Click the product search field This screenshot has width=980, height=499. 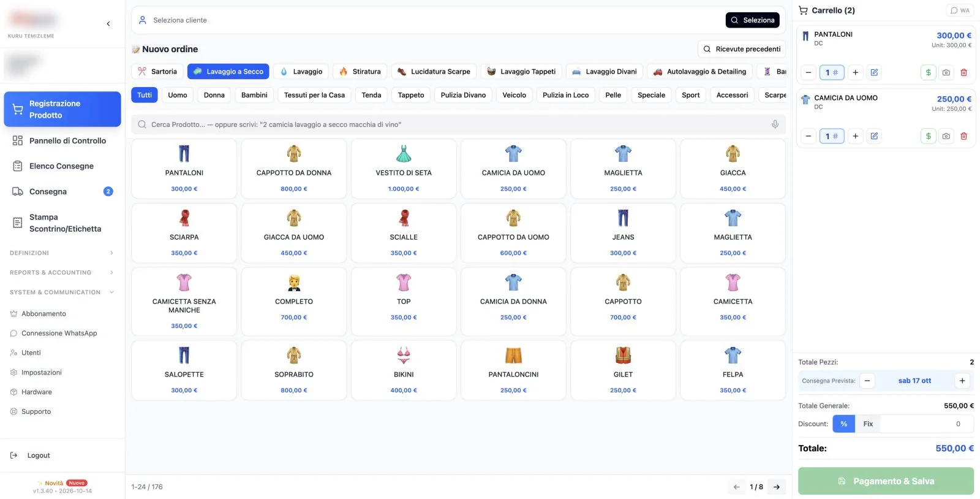click(x=458, y=124)
